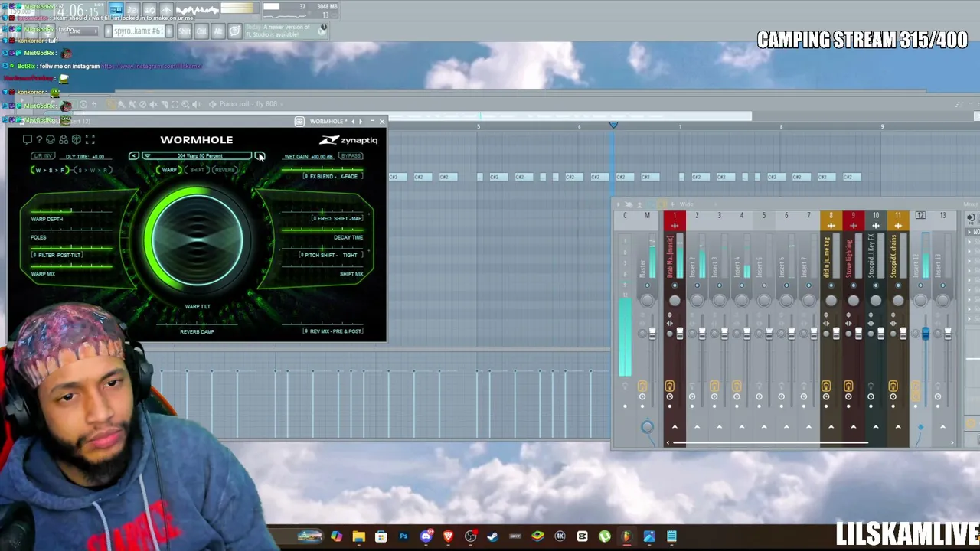Select mixer track 11 header
The image size is (980, 551).
point(898,220)
